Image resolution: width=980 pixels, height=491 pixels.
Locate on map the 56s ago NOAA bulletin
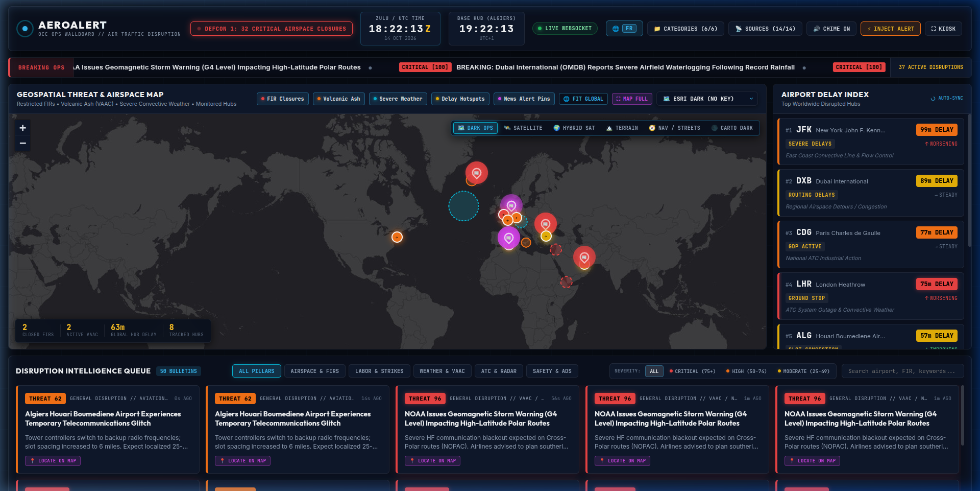tap(433, 461)
